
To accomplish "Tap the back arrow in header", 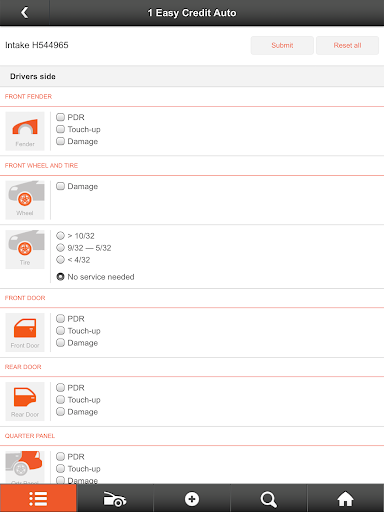I will 24,13.
